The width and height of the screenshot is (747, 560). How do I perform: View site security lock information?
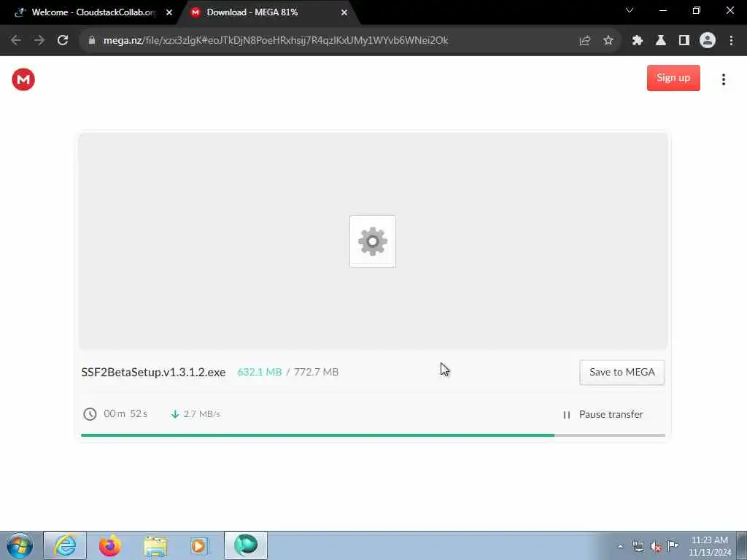pos(92,41)
